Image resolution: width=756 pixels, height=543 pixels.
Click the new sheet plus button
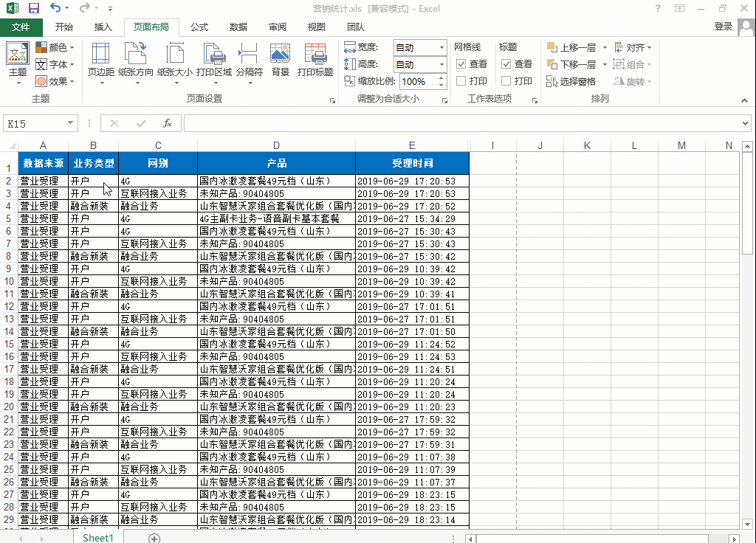coord(154,538)
